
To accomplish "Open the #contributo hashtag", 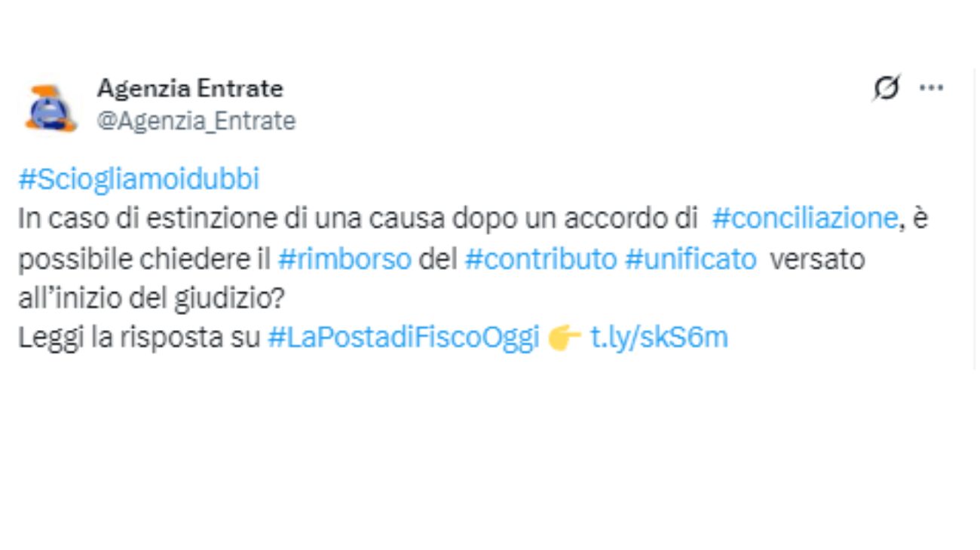I will coord(541,259).
